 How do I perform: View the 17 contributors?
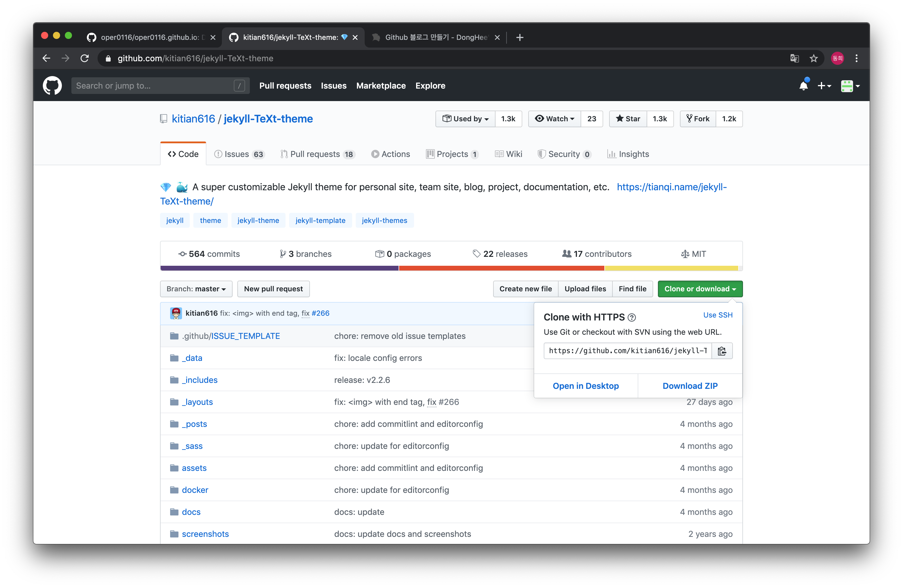[x=597, y=254]
